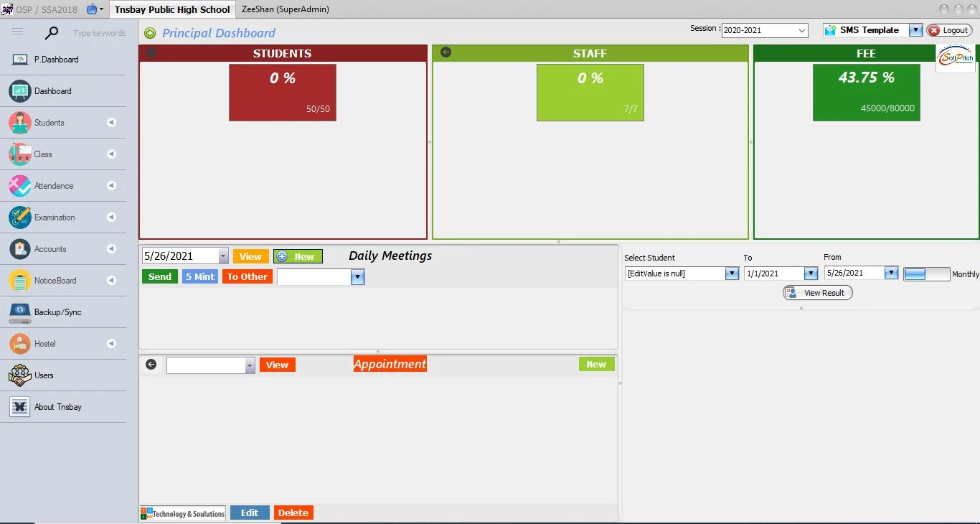Click the back arrow on Staff panel
Screen dimensions: 980x524
pyautogui.click(x=446, y=52)
